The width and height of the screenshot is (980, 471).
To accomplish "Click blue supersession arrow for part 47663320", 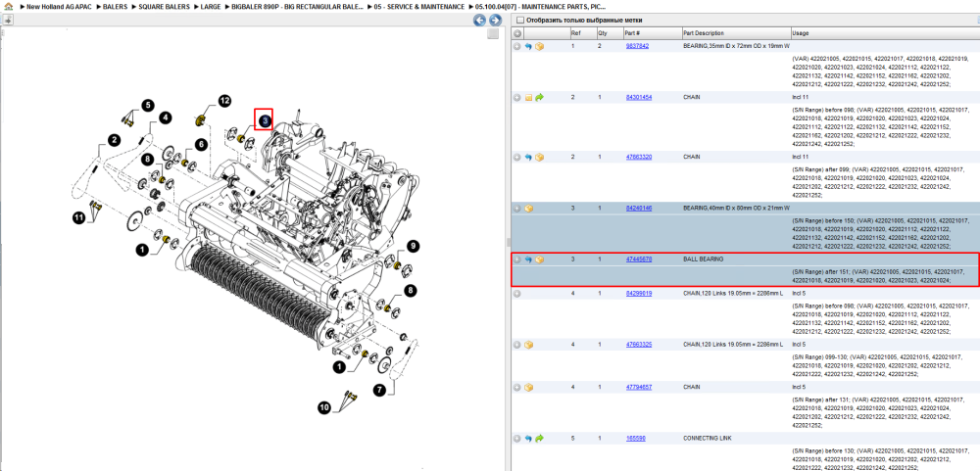I will [x=528, y=157].
